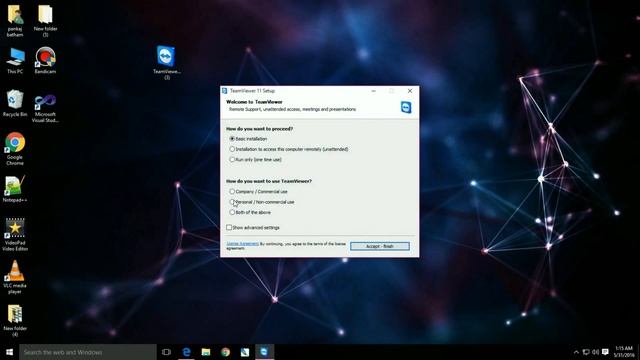The height and width of the screenshot is (360, 640).
Task: Launch VLC media player shortcut
Action: (x=15, y=277)
